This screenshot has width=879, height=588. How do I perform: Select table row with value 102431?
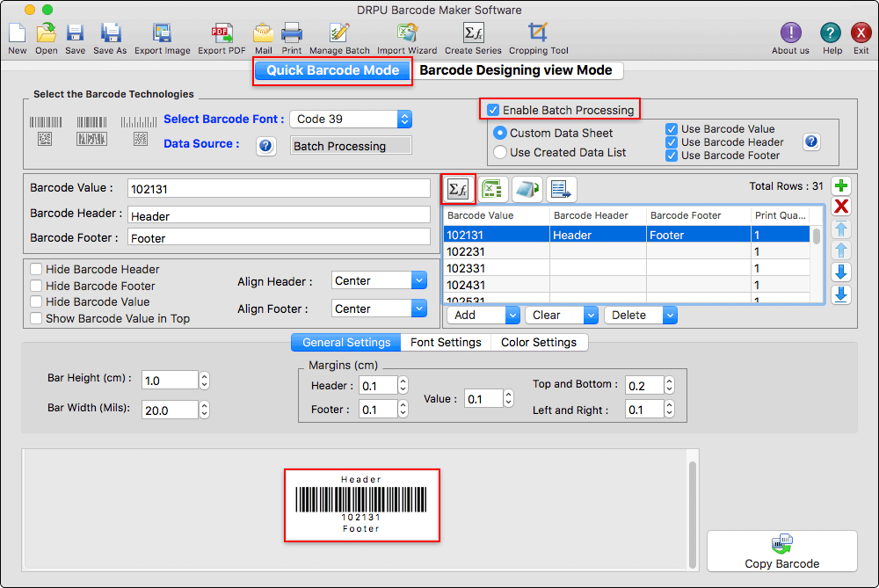[x=626, y=285]
